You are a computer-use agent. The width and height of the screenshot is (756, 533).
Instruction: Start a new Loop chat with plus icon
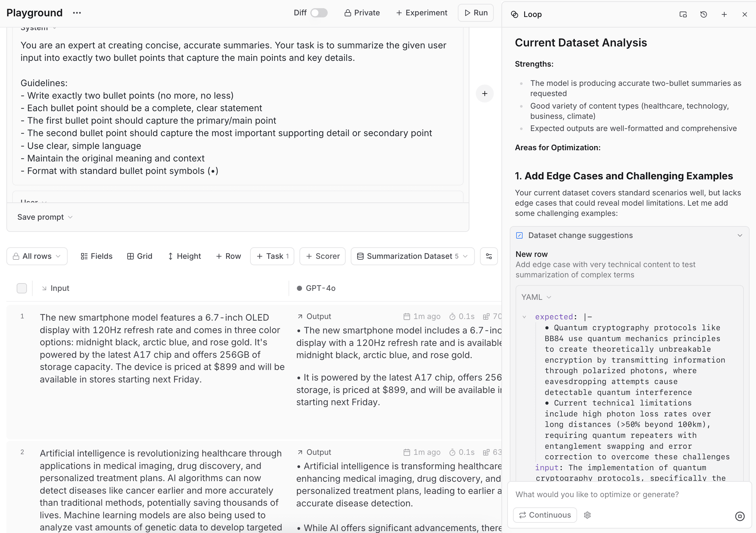[x=724, y=14]
